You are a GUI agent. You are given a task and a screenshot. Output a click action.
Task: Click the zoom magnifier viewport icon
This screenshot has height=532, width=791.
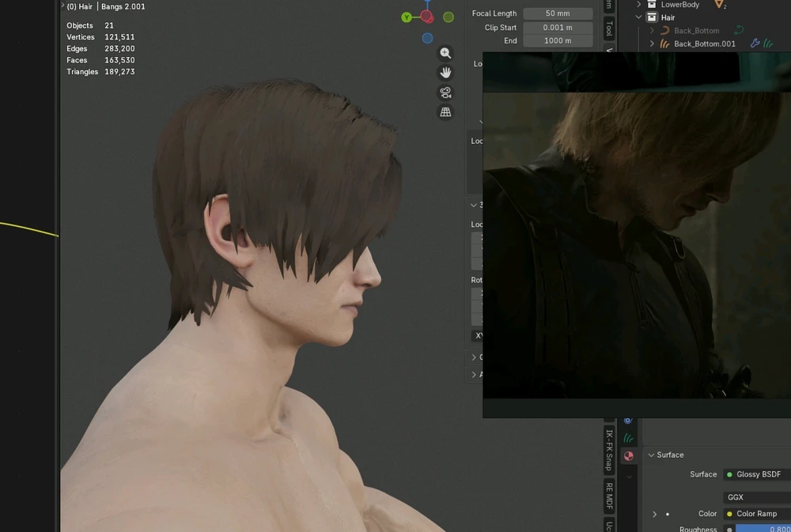point(445,53)
